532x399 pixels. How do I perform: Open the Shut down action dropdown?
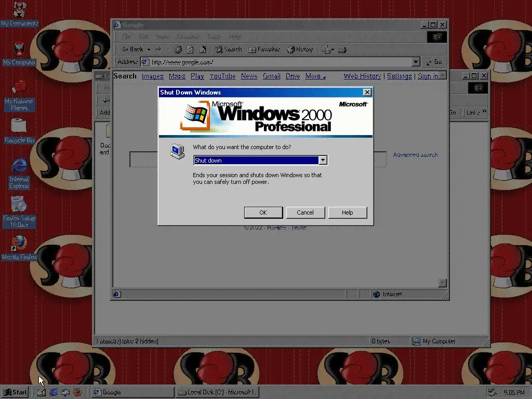[x=323, y=161]
